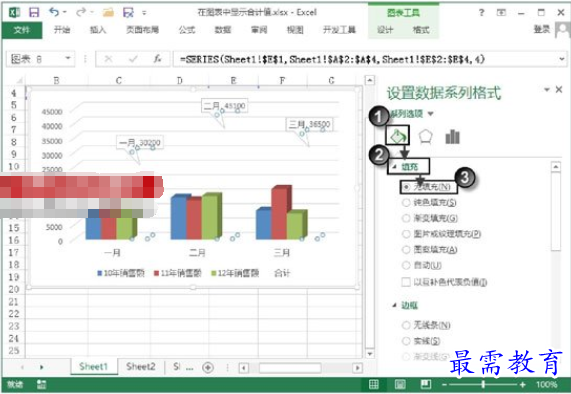
Task: Close the Format Data Series pane
Action: coord(559,89)
